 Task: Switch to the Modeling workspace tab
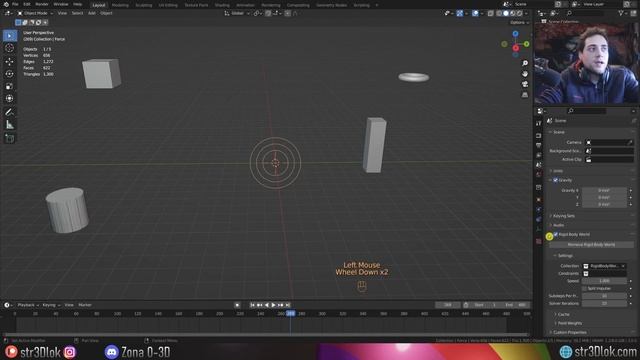(120, 5)
